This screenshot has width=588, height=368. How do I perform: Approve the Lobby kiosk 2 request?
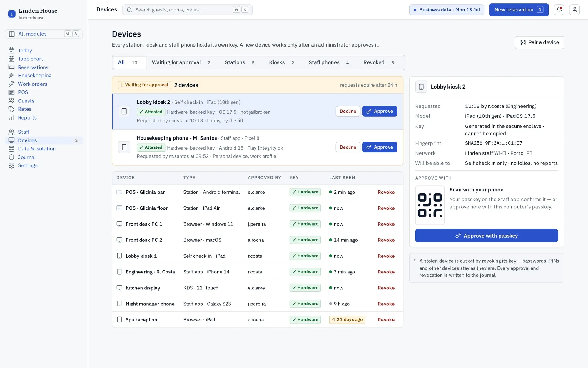pyautogui.click(x=380, y=111)
